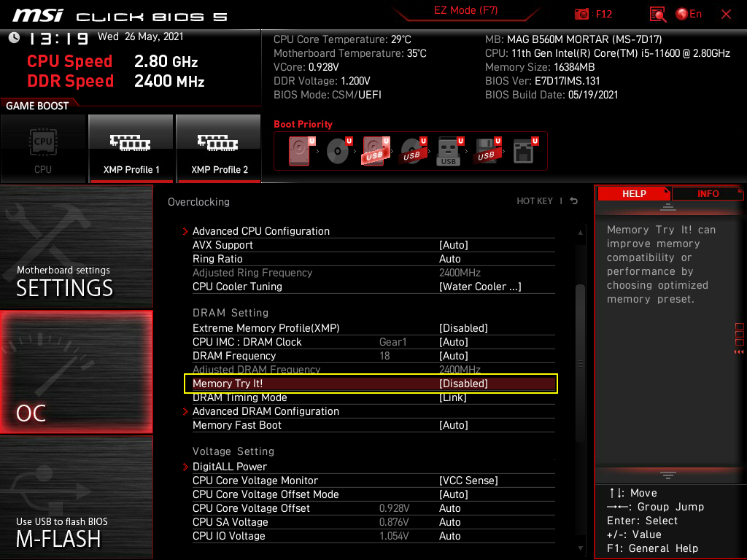Open Memory Fast Boot [Auto] dropdown
This screenshot has width=747, height=560.
pos(454,425)
